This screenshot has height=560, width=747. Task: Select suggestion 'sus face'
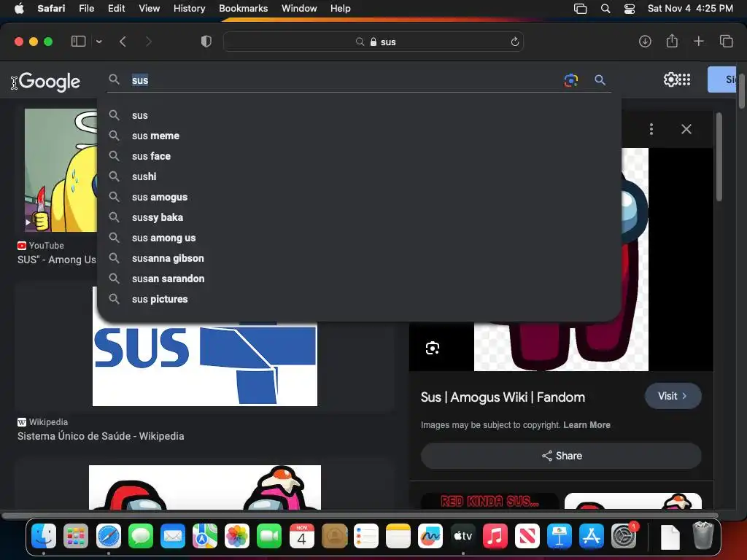click(x=359, y=156)
